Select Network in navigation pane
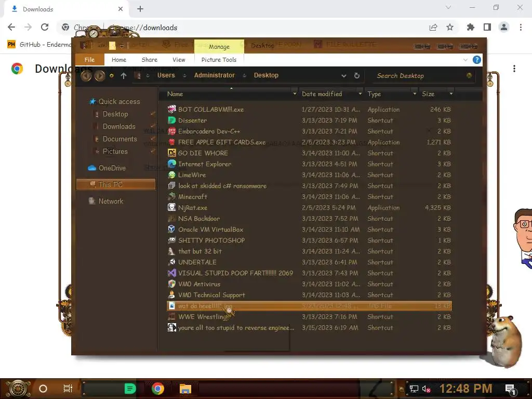 click(x=111, y=201)
